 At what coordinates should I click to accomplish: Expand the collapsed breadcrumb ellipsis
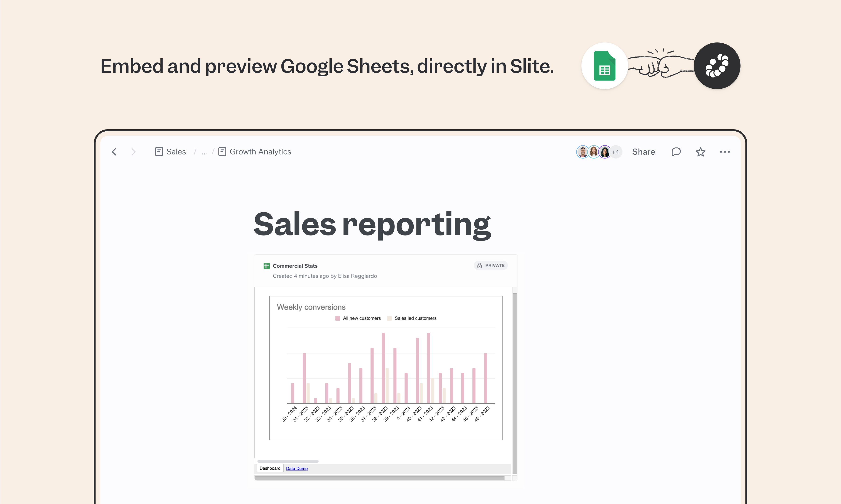204,153
